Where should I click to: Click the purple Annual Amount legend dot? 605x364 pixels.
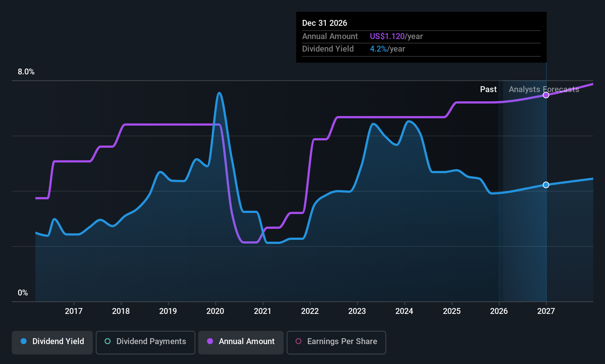click(210, 341)
